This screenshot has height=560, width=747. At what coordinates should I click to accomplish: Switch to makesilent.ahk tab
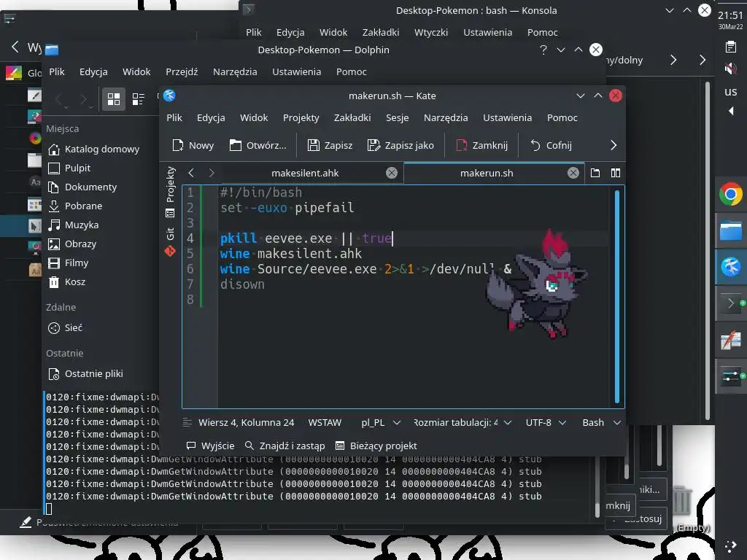pyautogui.click(x=305, y=173)
